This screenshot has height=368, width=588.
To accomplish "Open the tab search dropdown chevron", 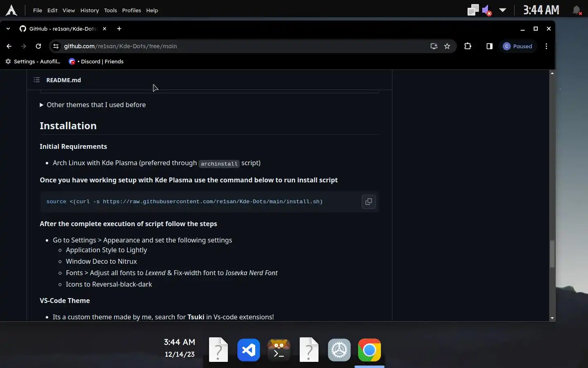I will click(8, 29).
